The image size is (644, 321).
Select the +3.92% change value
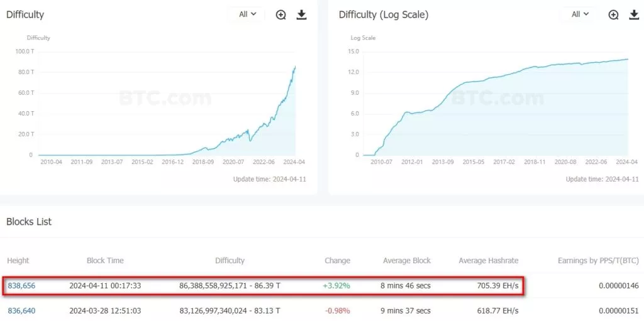[338, 285]
